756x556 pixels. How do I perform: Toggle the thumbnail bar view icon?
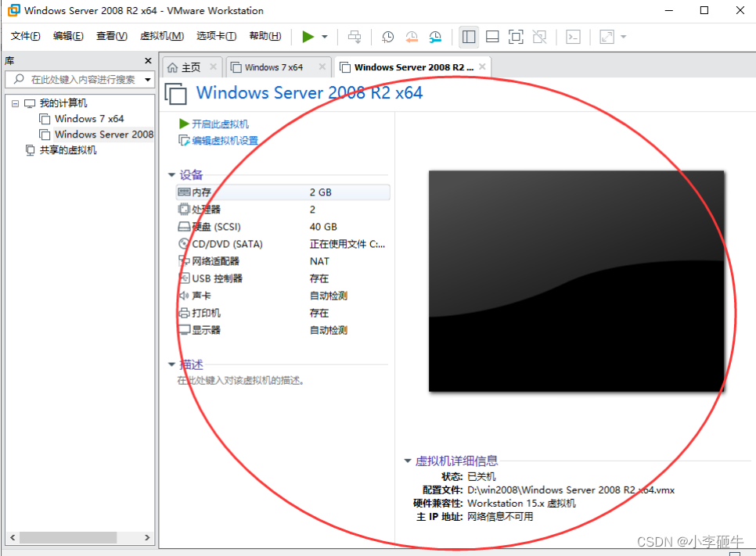[x=492, y=37]
